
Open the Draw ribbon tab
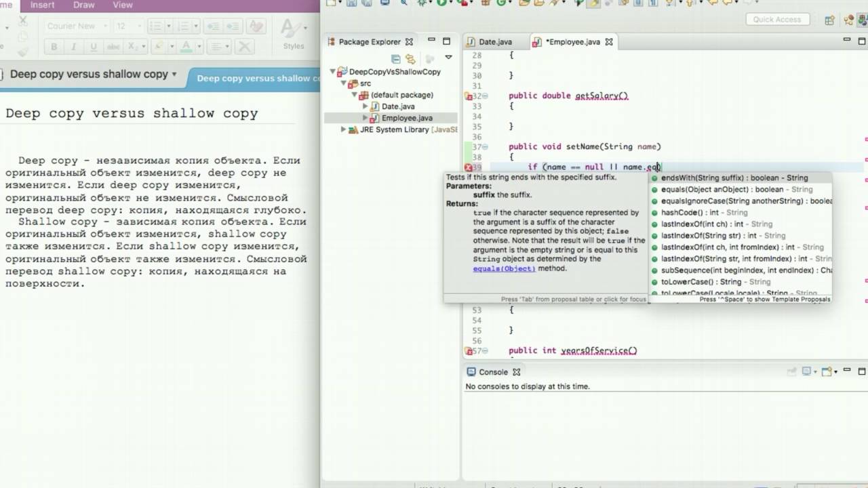(x=84, y=5)
